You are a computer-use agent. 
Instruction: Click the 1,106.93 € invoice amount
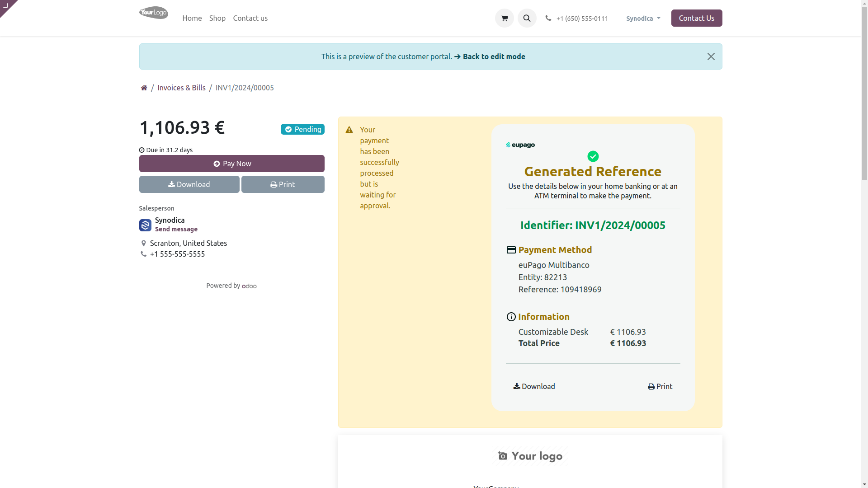(x=182, y=127)
